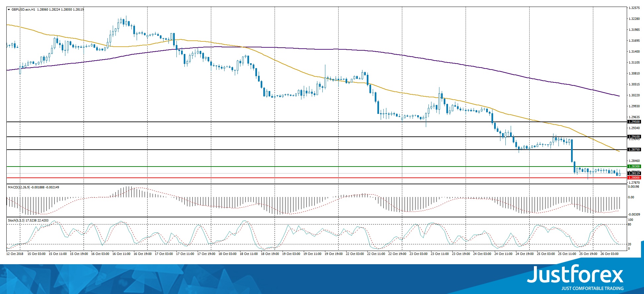This screenshot has height=294, width=644.
Task: Click the 1.29500 horizontal level price tag
Action: 634,122
